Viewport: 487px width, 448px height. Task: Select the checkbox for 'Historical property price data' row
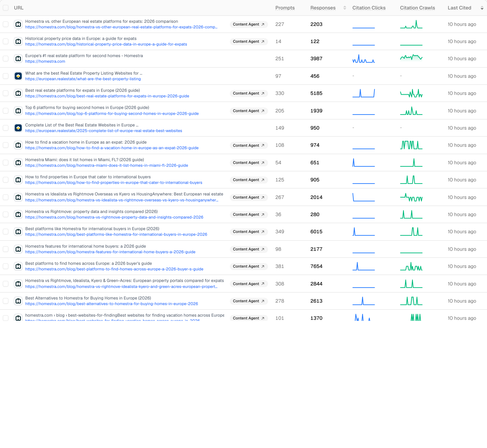click(6, 42)
